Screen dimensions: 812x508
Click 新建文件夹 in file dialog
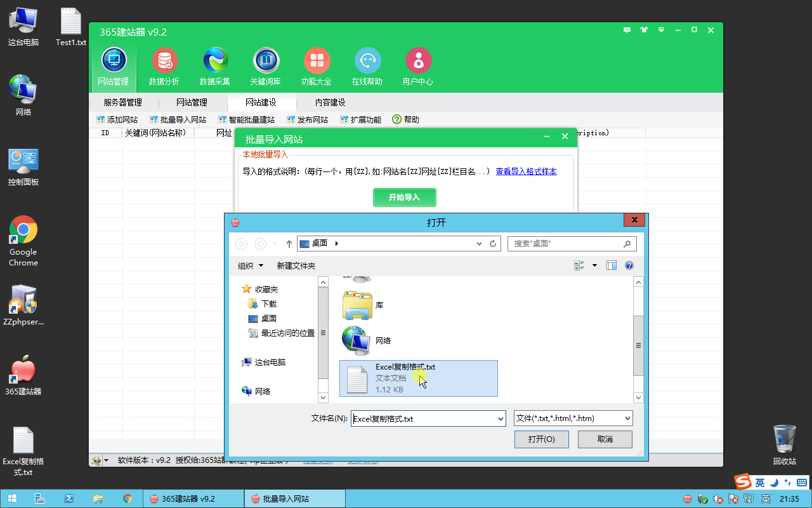point(296,265)
